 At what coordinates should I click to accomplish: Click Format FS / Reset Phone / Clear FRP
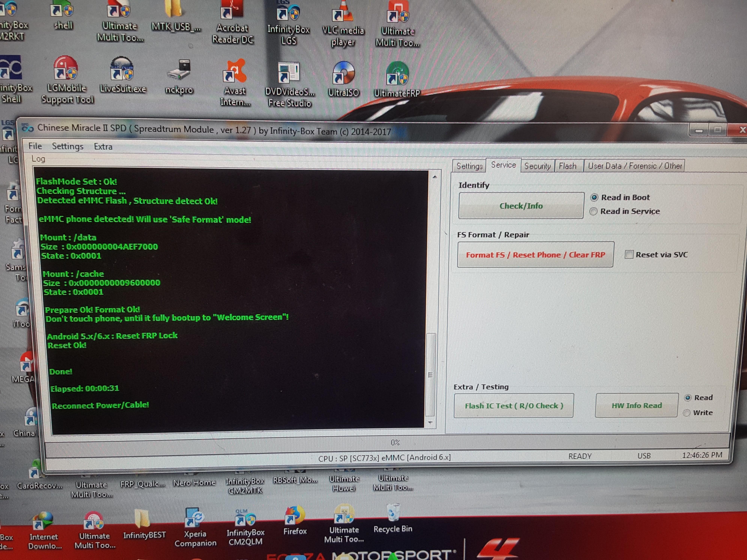[x=535, y=255]
